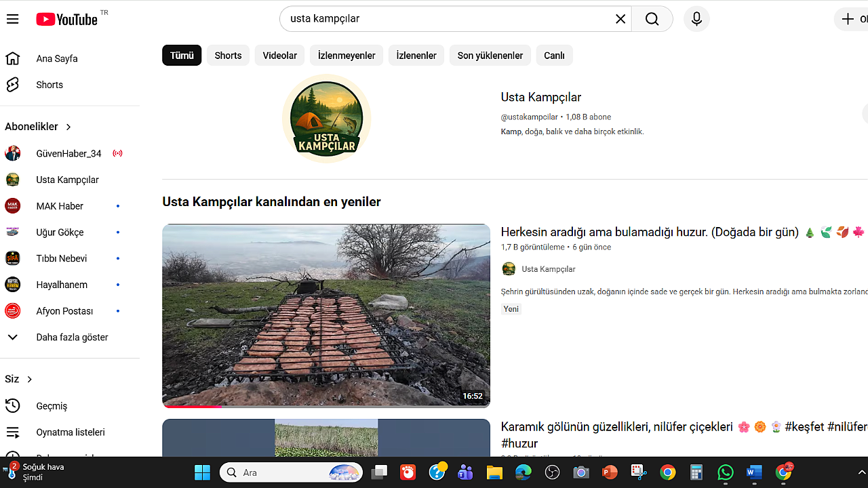The image size is (868, 488).
Task: Clear the search box text
Action: point(620,19)
